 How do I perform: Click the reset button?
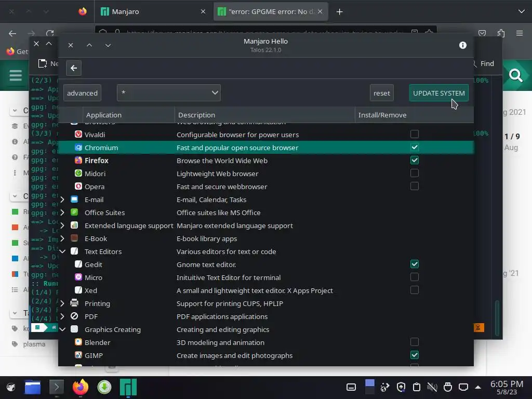point(382,93)
